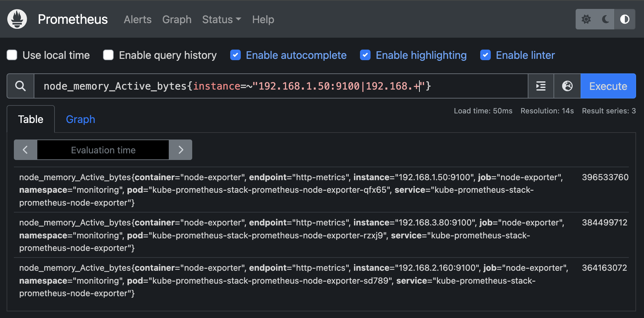The height and width of the screenshot is (318, 644).
Task: Expand the Status dropdown menu
Action: (x=222, y=20)
